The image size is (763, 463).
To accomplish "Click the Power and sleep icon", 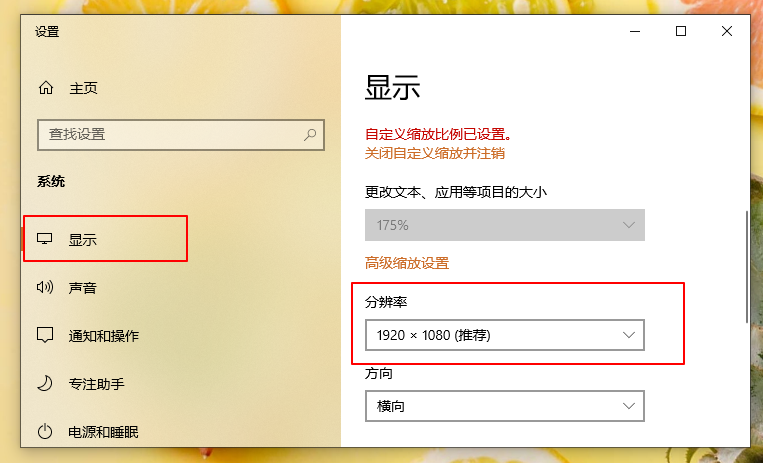I will pyautogui.click(x=45, y=432).
